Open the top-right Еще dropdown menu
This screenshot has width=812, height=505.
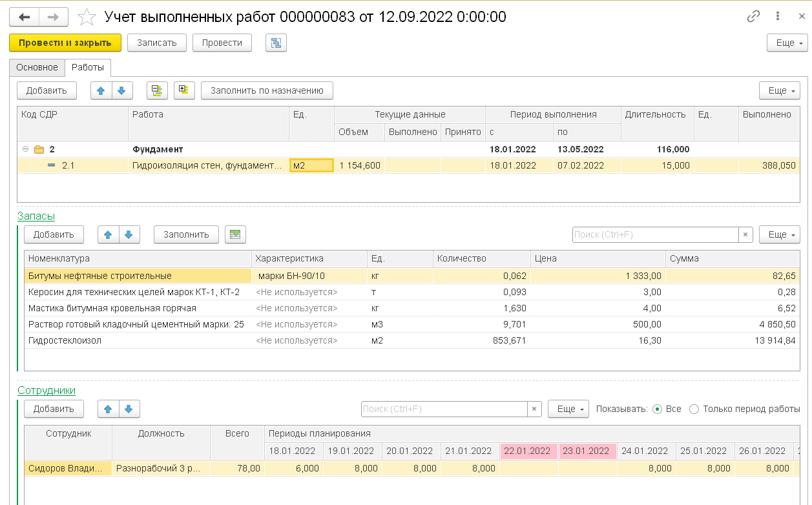pos(786,43)
